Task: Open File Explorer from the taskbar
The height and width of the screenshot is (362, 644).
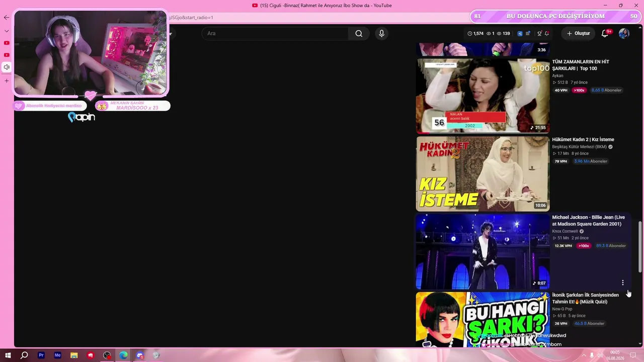Action: pyautogui.click(x=74, y=355)
